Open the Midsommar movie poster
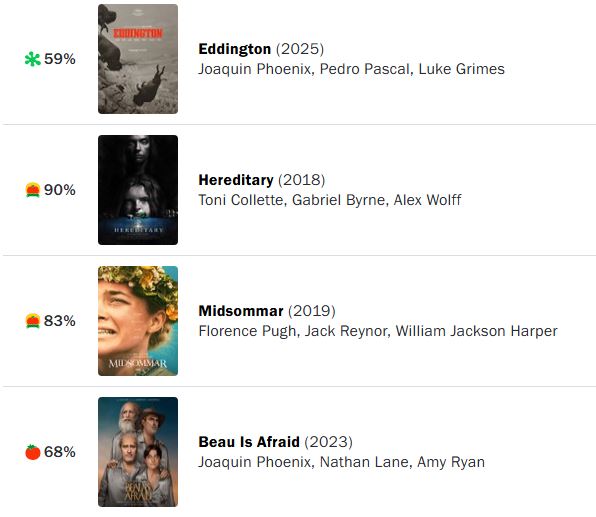The height and width of the screenshot is (517, 596). coord(138,321)
